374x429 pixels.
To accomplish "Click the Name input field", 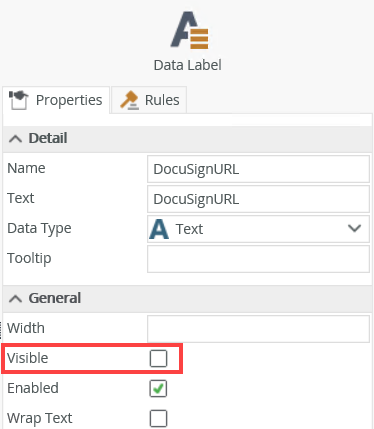I will (258, 169).
